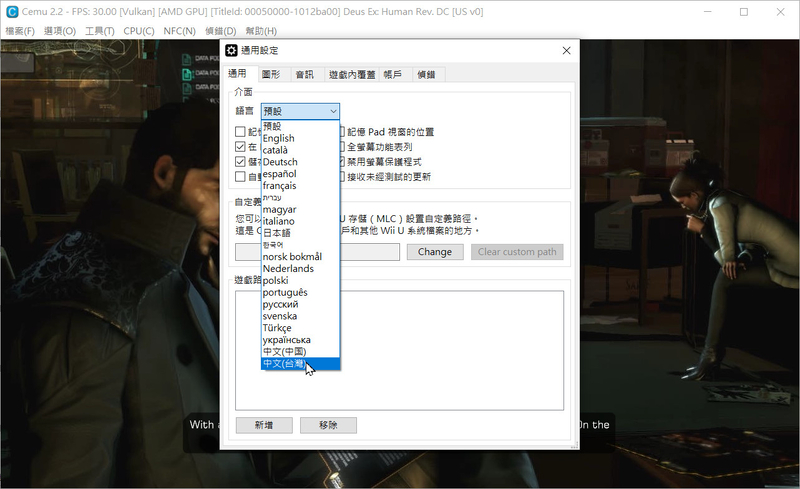Viewport: 800px width, 489px height.
Task: Uncheck the third left-column checked box
Action: [240, 162]
